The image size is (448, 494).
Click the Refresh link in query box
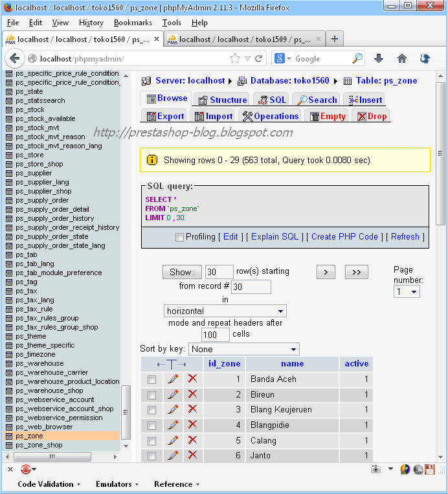(405, 236)
